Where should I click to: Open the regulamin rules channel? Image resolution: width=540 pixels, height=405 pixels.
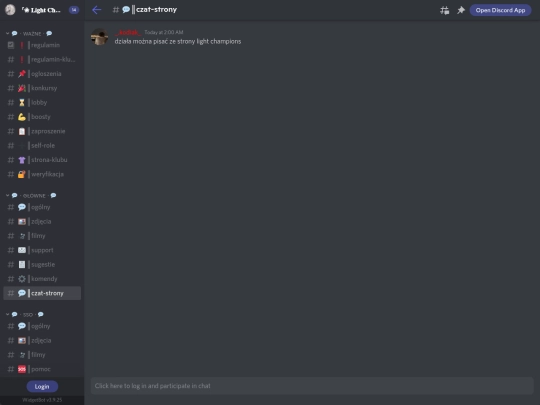[42, 45]
